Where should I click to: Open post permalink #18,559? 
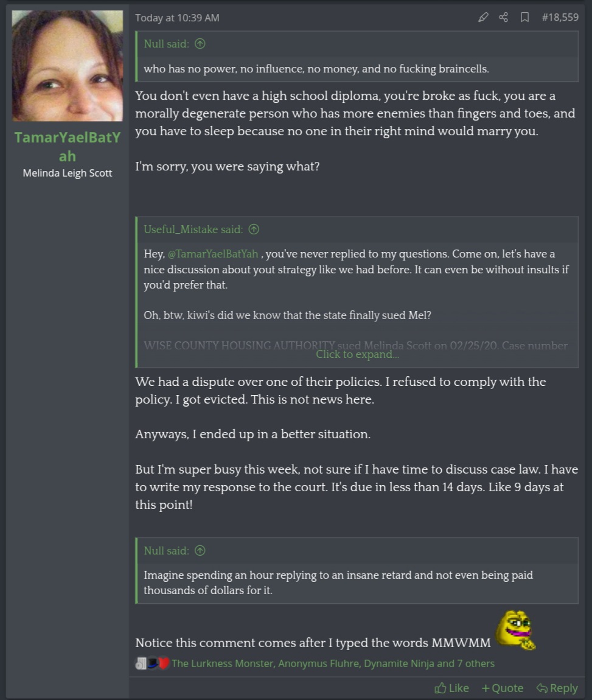(560, 18)
